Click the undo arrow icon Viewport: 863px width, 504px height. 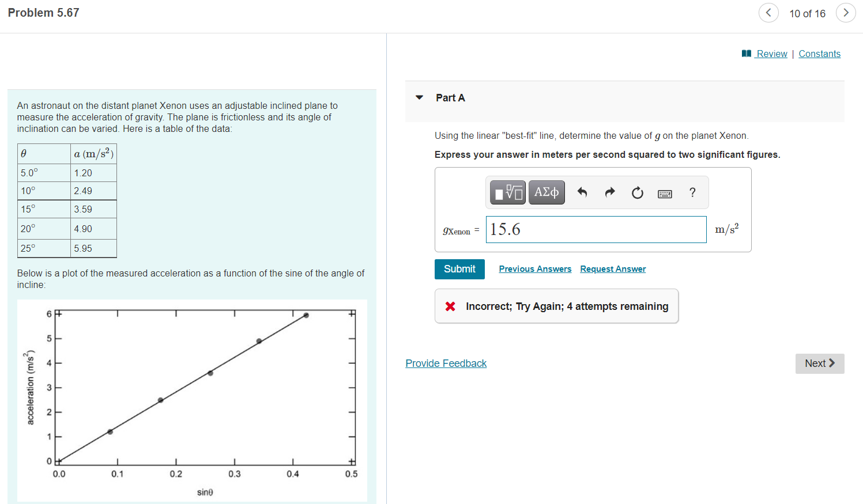click(582, 192)
